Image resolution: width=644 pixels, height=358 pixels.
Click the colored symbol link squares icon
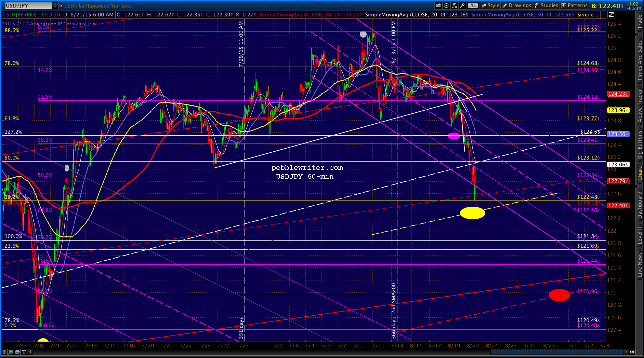pyautogui.click(x=61, y=5)
